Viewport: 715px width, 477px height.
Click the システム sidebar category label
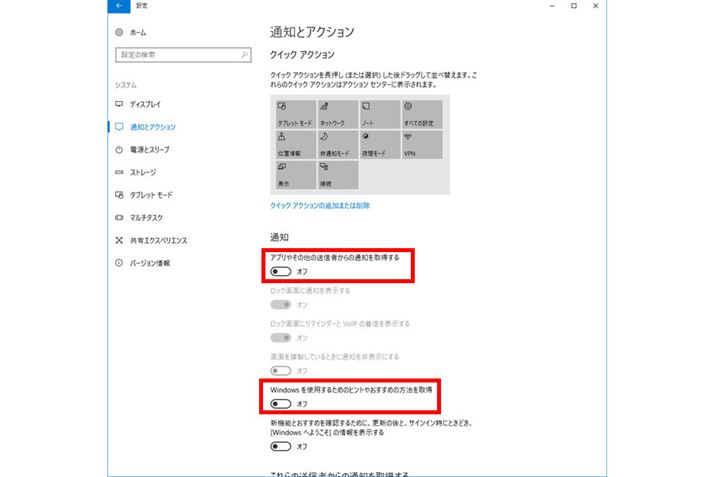pyautogui.click(x=126, y=85)
